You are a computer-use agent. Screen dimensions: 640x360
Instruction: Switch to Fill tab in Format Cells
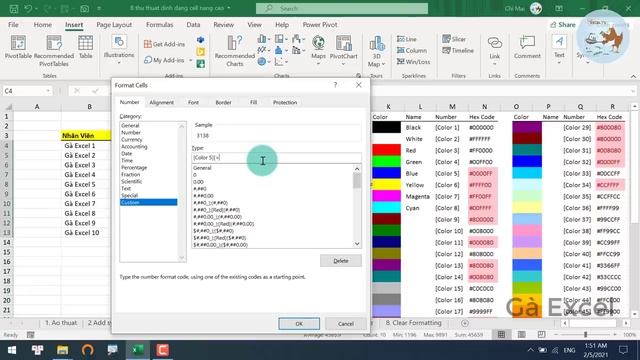(253, 102)
